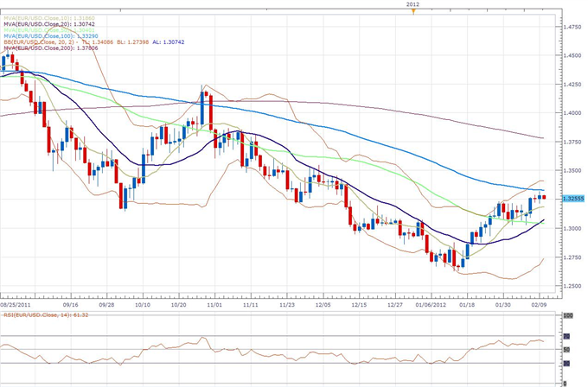Click the 11/01 date axis label

tap(214, 305)
